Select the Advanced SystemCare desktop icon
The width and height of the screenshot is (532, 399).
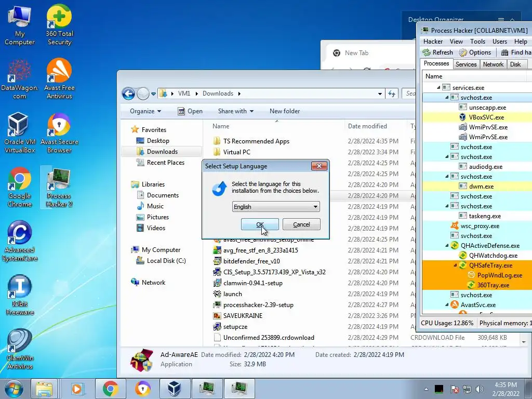[x=19, y=242]
